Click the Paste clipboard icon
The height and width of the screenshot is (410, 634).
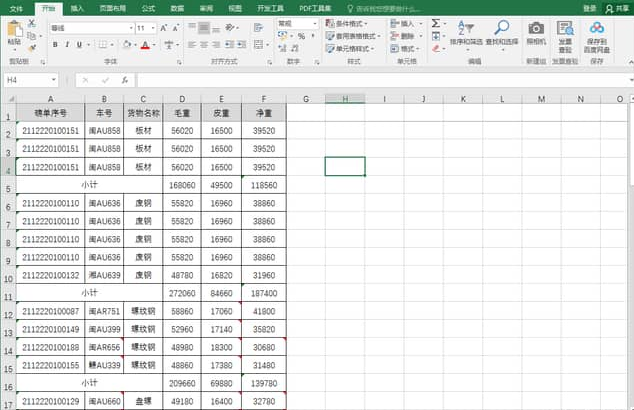pyautogui.click(x=15, y=29)
